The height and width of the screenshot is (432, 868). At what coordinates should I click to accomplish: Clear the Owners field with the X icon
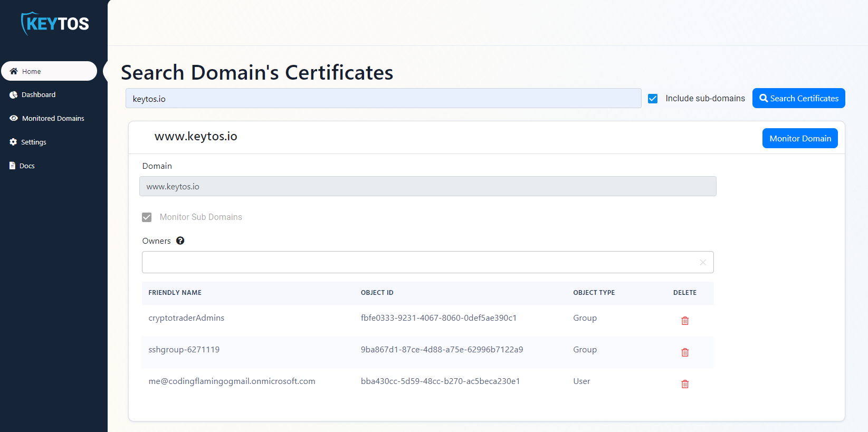click(702, 262)
